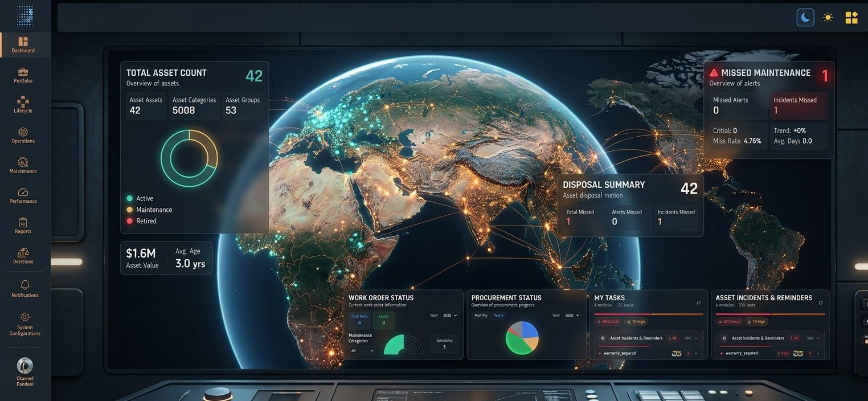Click assignee avatars on My Tasks warranty row

click(677, 353)
